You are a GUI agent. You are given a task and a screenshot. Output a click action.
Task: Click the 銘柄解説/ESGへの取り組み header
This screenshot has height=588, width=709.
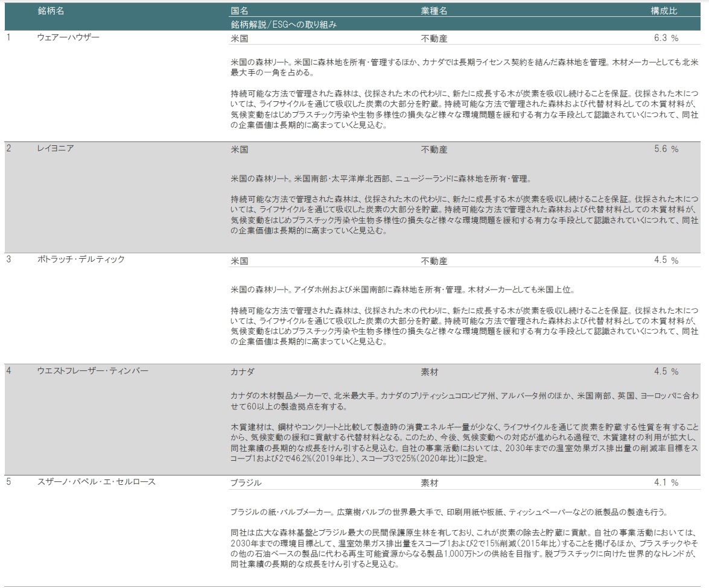pyautogui.click(x=284, y=24)
